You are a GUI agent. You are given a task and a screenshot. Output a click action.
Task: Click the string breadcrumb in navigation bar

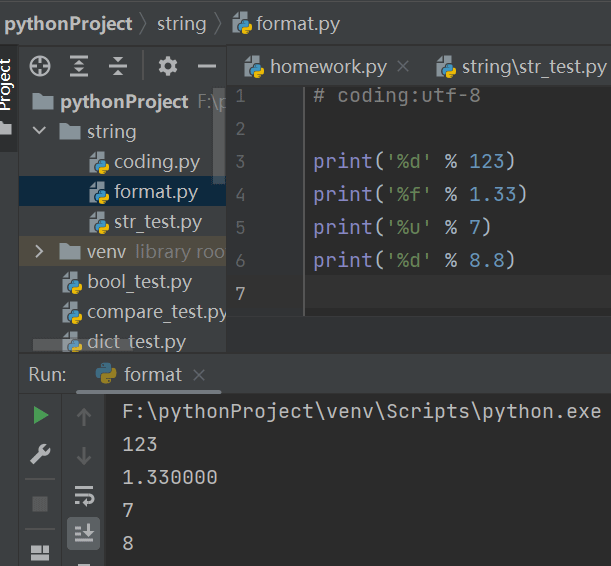(x=181, y=23)
